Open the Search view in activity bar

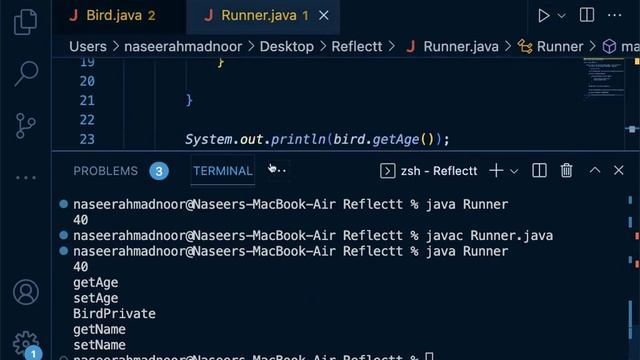click(x=26, y=73)
